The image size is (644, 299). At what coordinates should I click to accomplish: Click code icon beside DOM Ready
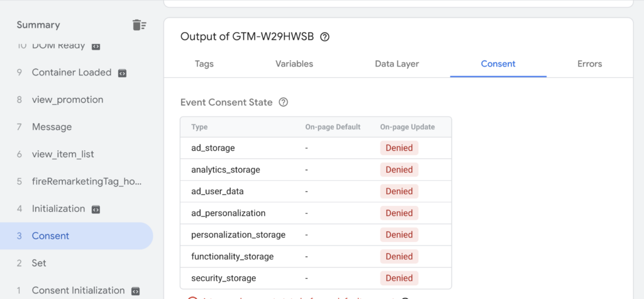click(x=96, y=46)
